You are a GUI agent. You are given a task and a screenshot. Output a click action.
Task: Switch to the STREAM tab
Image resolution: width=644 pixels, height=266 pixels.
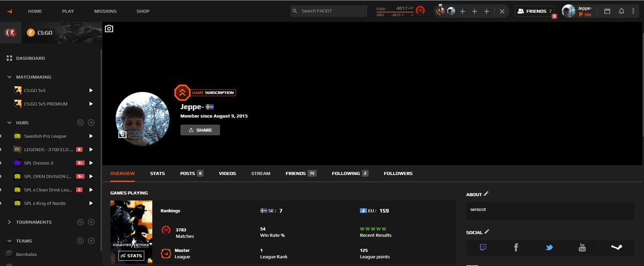[x=261, y=174]
